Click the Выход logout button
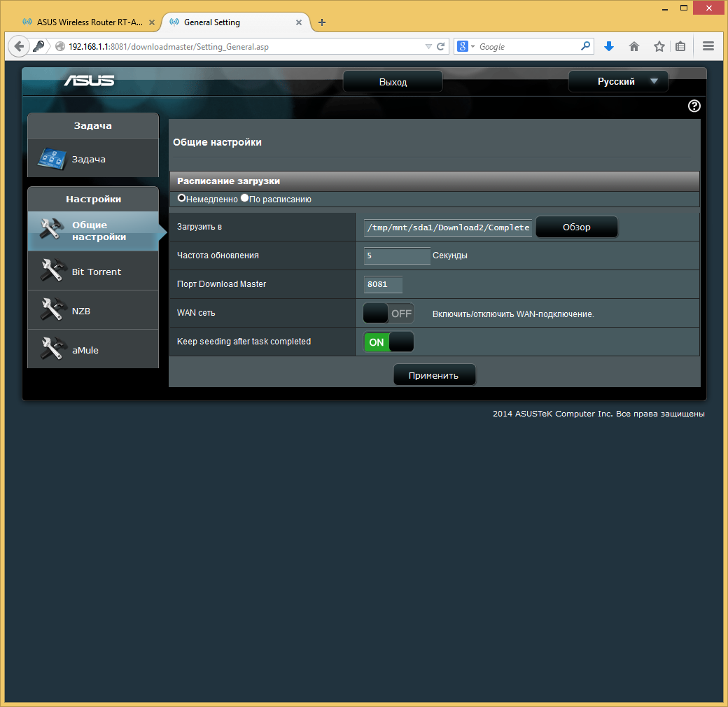 [393, 82]
